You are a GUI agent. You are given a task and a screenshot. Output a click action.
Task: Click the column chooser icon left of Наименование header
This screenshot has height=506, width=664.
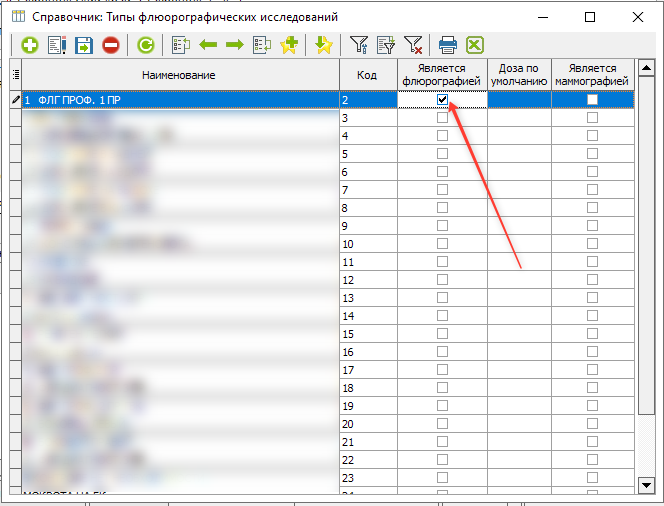click(x=16, y=75)
